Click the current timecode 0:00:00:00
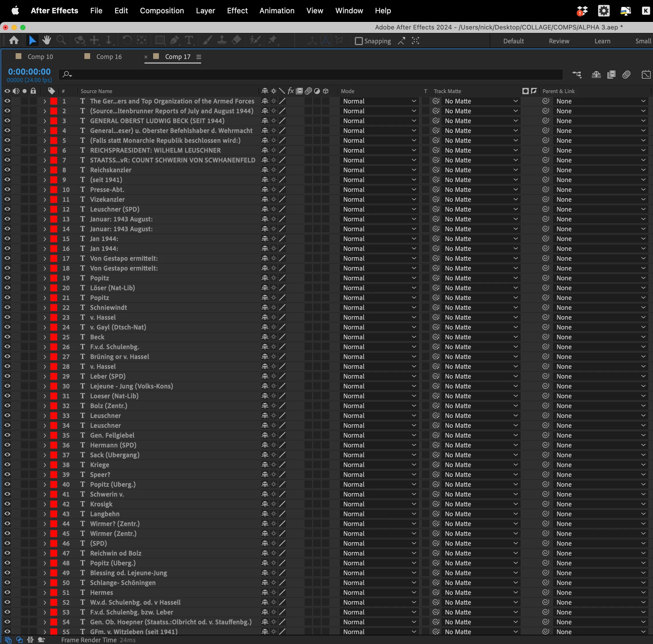The height and width of the screenshot is (644, 653). point(29,72)
